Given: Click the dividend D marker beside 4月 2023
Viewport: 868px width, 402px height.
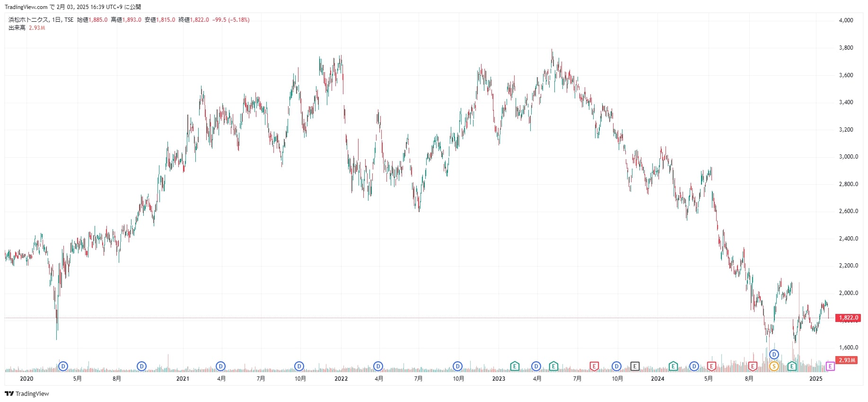Looking at the screenshot, I should click(536, 366).
